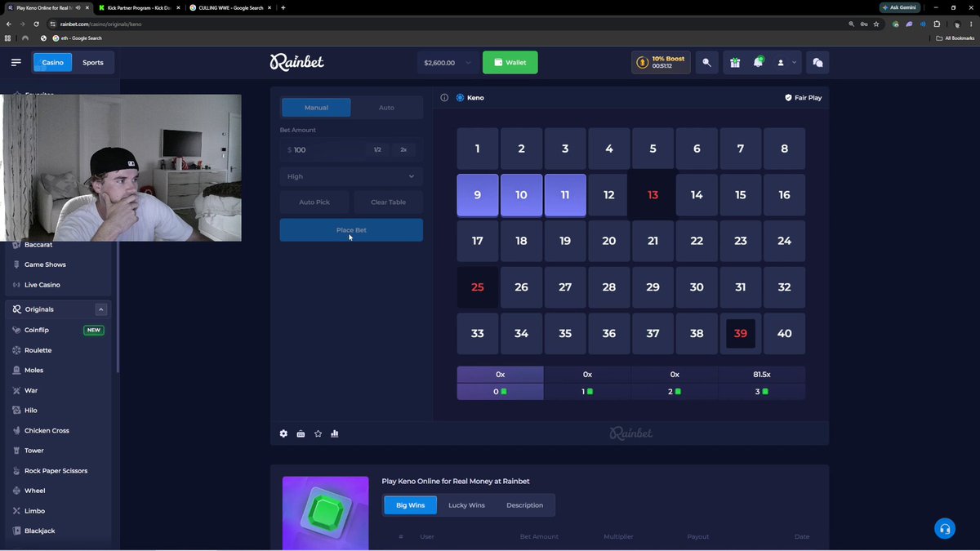Open the Lucky Wins tab

pyautogui.click(x=466, y=505)
